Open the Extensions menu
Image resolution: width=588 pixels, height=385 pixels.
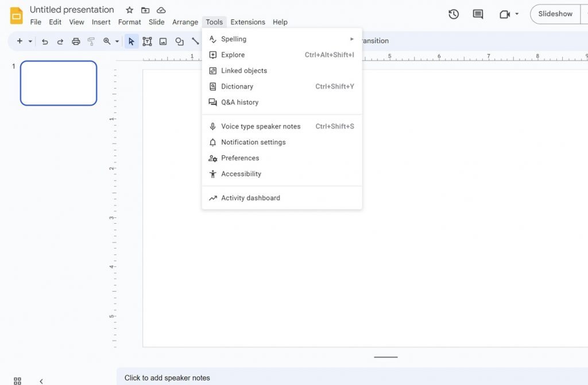pyautogui.click(x=247, y=22)
